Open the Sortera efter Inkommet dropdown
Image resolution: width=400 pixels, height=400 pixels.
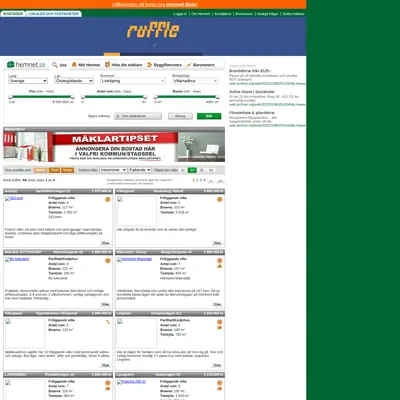pyautogui.click(x=113, y=170)
